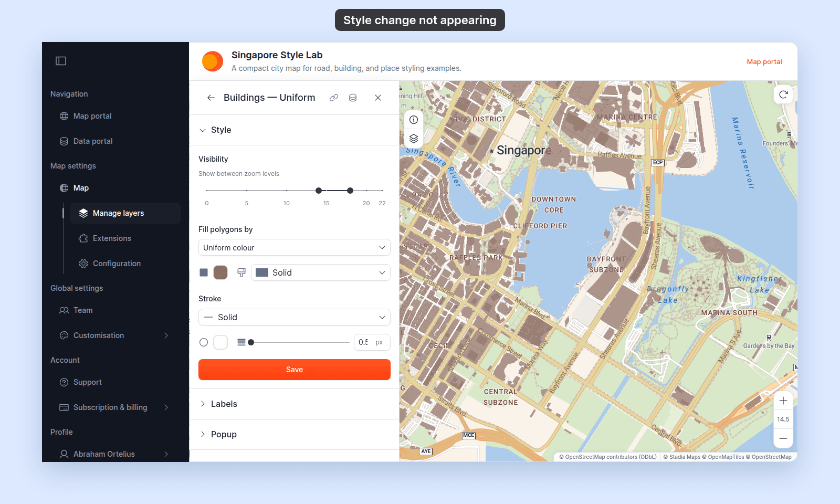The width and height of the screenshot is (840, 504).
Task: Collapse the Style section
Action: tap(294, 130)
